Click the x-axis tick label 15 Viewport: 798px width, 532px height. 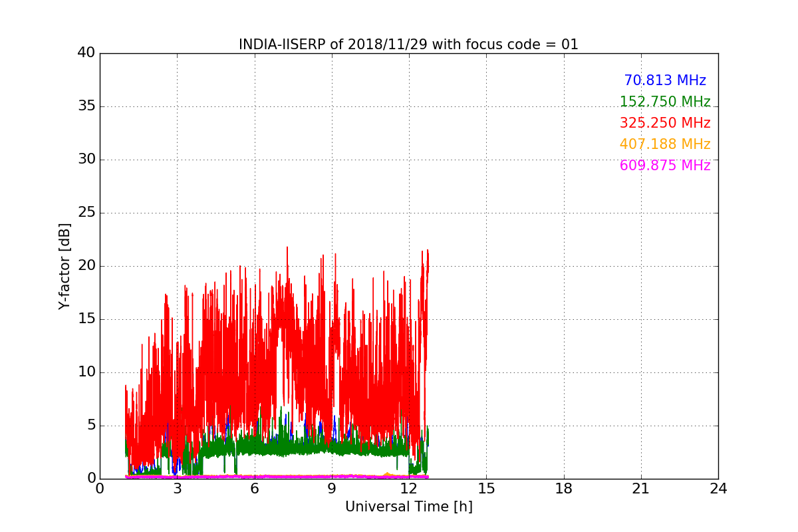[x=486, y=488]
